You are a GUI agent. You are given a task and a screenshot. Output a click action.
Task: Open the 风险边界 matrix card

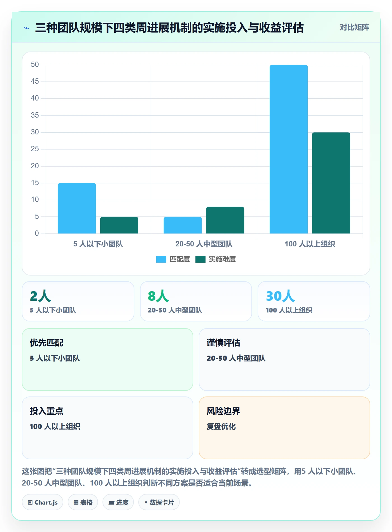pos(284,428)
